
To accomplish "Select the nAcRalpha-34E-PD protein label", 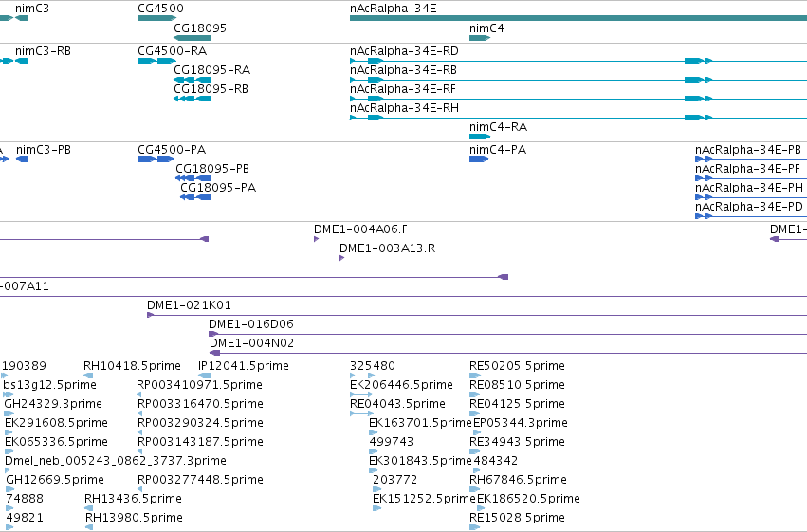I will [x=749, y=207].
